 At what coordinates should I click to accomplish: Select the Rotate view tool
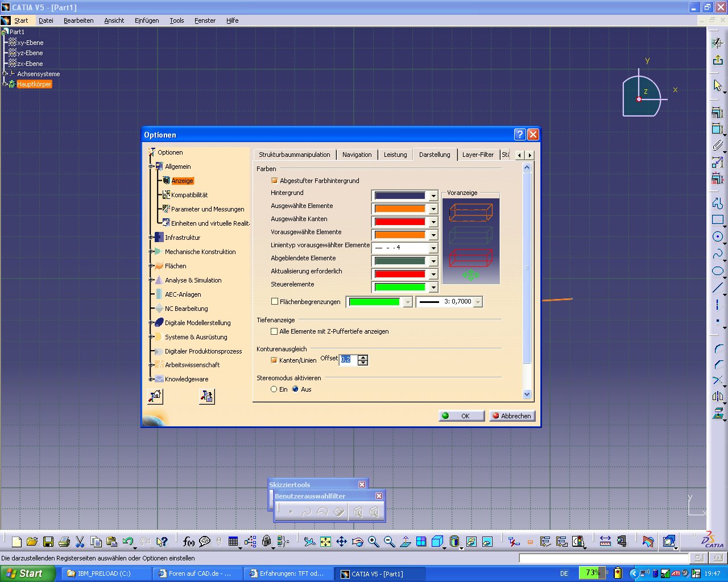point(357,542)
